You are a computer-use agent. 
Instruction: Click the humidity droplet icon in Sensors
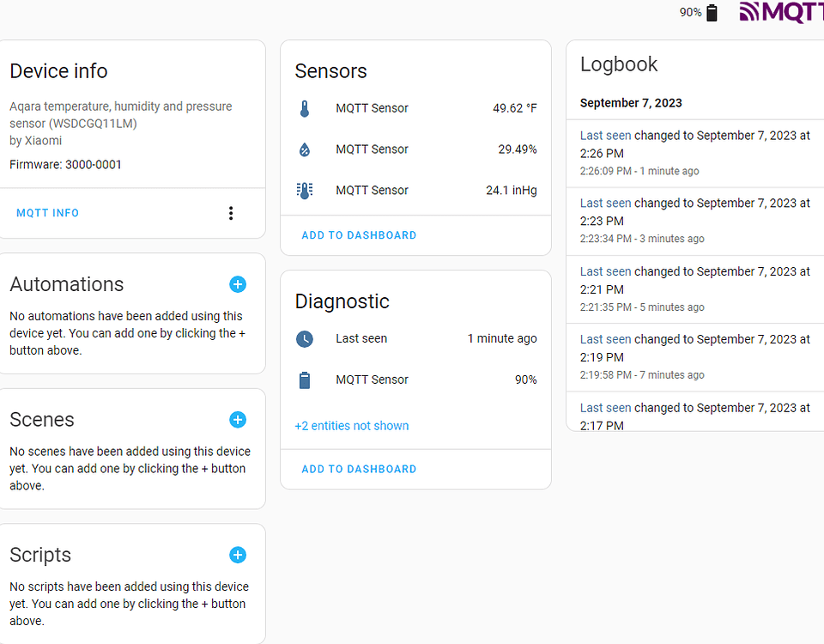pyautogui.click(x=305, y=149)
